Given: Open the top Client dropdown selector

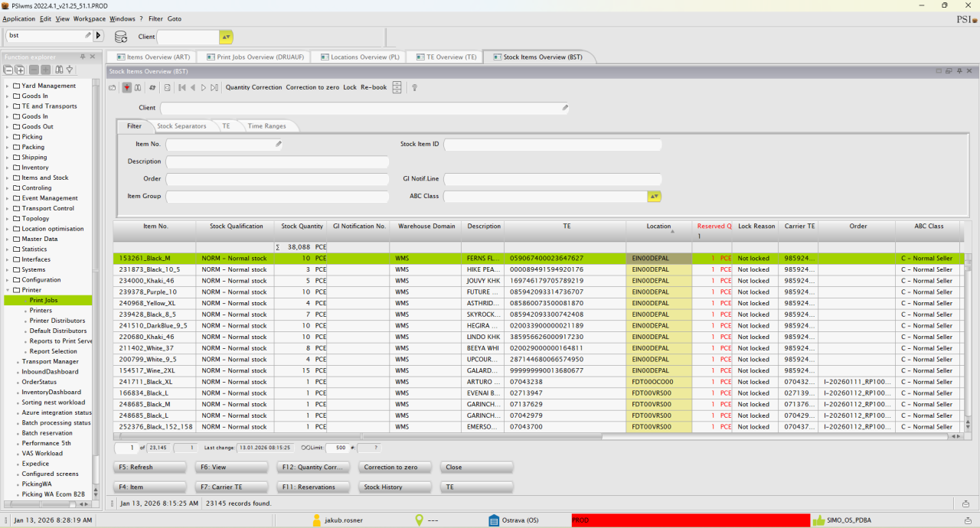Looking at the screenshot, I should (x=226, y=37).
